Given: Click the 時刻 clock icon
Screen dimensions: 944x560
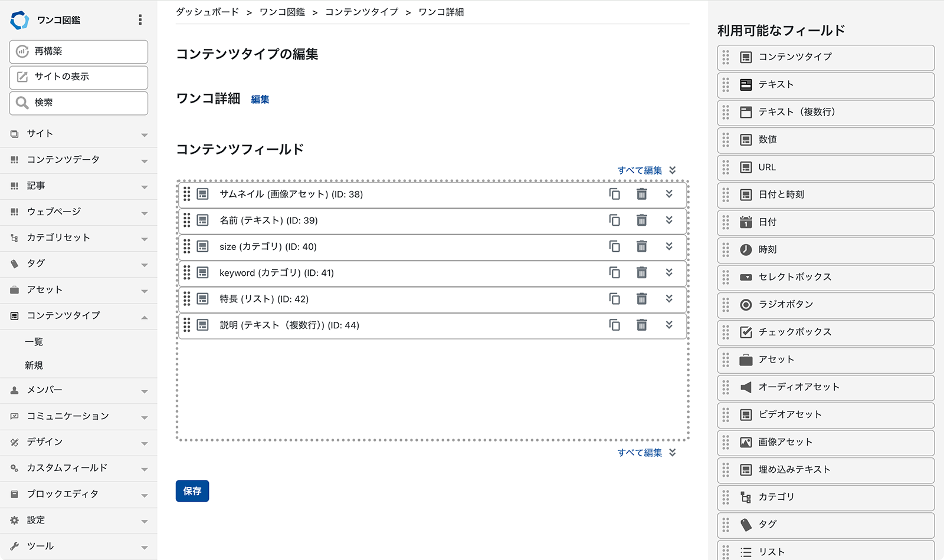Looking at the screenshot, I should click(x=746, y=249).
